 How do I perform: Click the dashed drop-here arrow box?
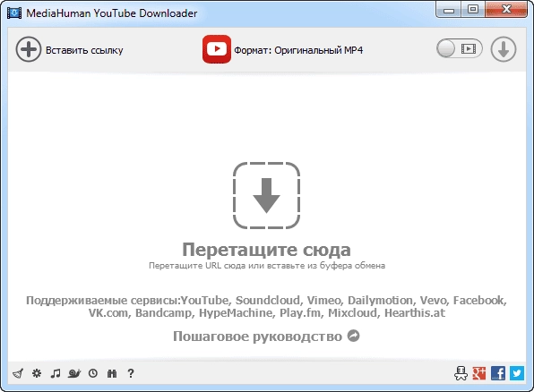266,195
